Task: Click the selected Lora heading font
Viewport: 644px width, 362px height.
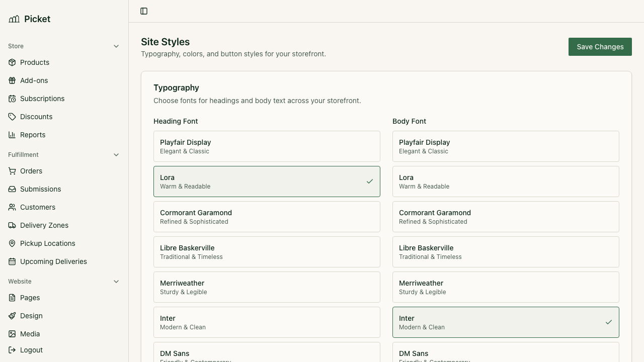Action: [267, 182]
